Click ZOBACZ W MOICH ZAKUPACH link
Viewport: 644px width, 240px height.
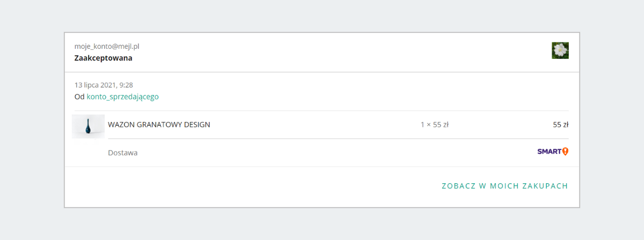(x=504, y=186)
